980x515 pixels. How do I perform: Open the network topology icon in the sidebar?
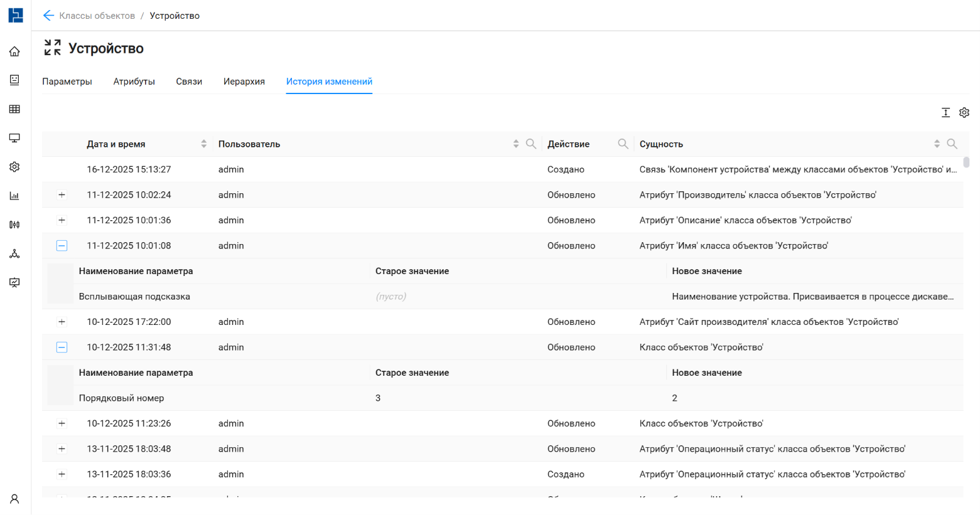[x=14, y=253]
